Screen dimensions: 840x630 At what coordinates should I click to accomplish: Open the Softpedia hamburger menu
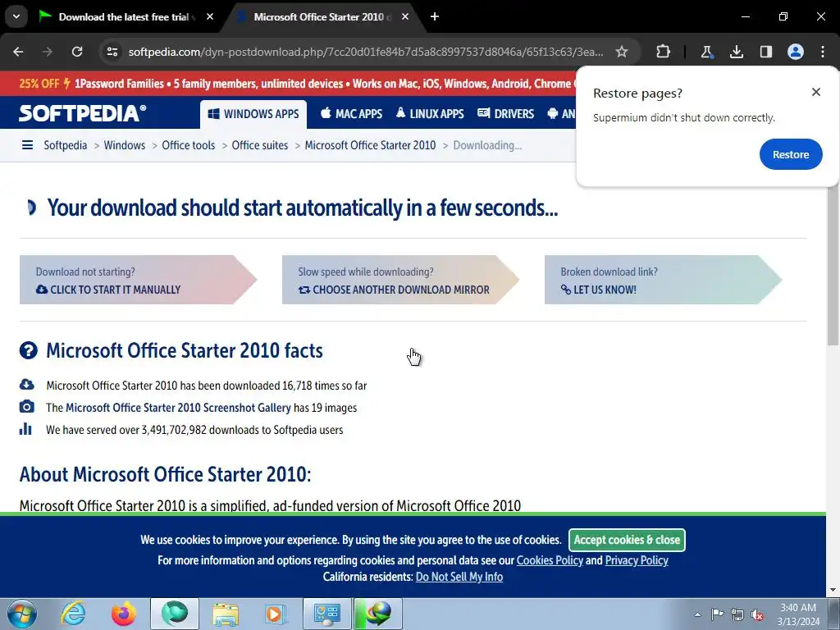point(27,145)
